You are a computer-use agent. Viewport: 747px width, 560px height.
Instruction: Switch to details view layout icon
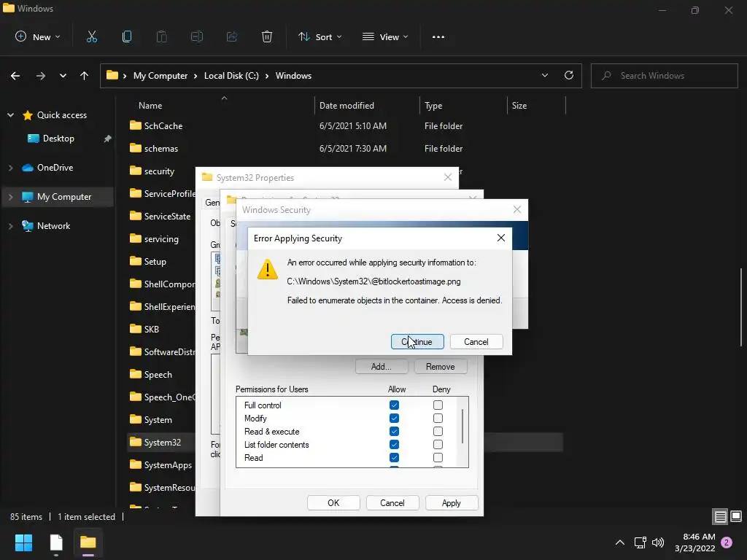click(720, 517)
